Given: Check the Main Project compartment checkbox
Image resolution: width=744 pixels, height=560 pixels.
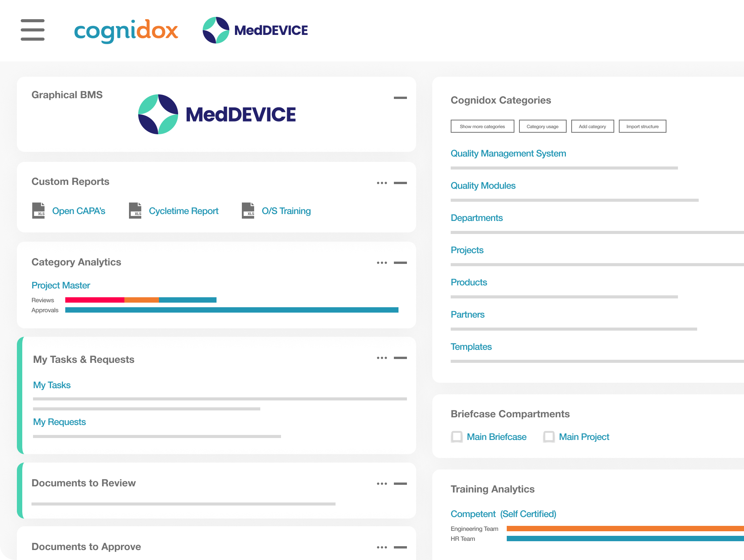Looking at the screenshot, I should (x=549, y=437).
